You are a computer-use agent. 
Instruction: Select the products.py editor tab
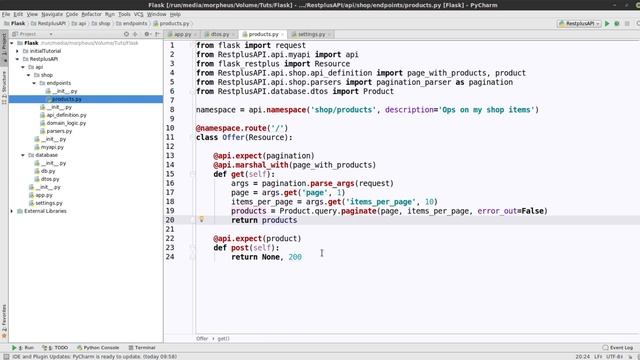(263, 35)
